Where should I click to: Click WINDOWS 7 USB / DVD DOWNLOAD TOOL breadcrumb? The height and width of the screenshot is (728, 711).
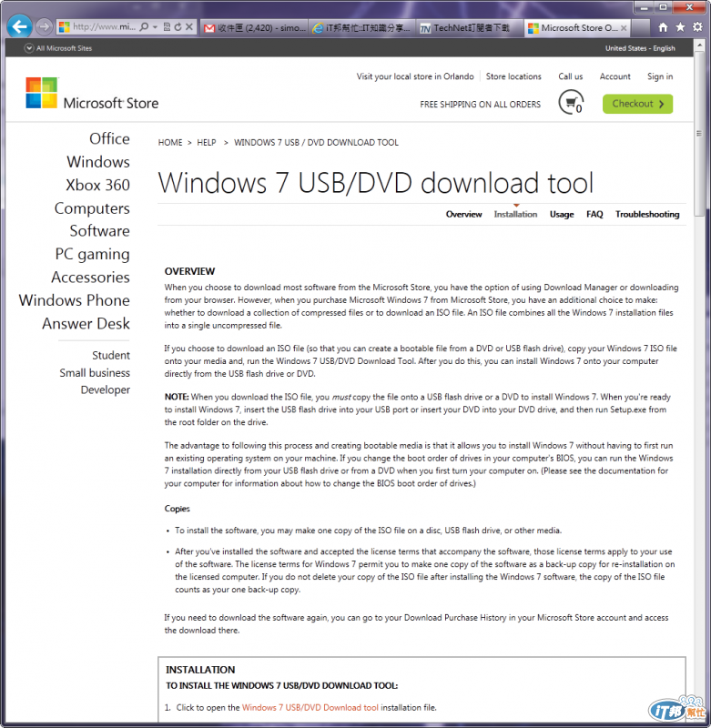click(x=316, y=143)
